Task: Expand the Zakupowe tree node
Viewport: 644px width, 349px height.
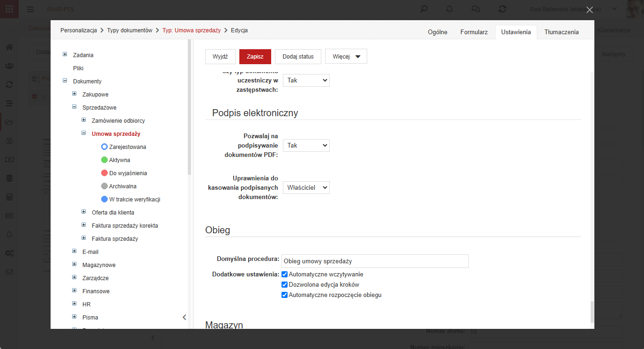Action: click(74, 94)
